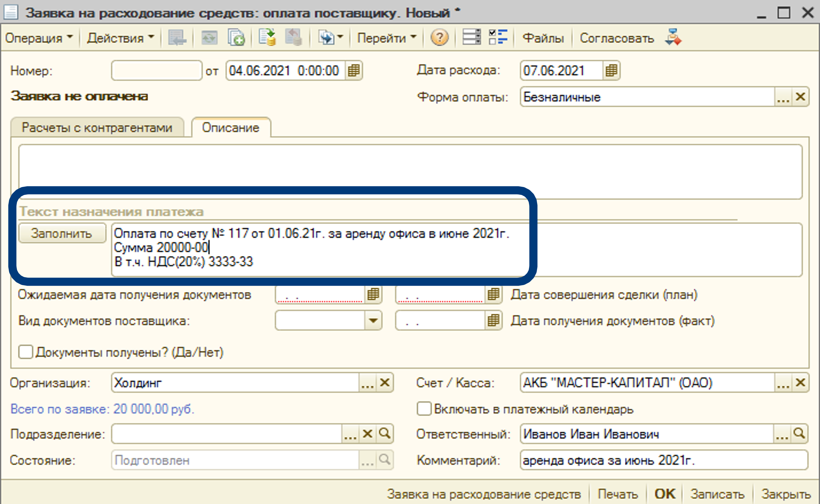Click the list settings toolbar icon
Screen dimensions: 820x504
click(x=471, y=37)
